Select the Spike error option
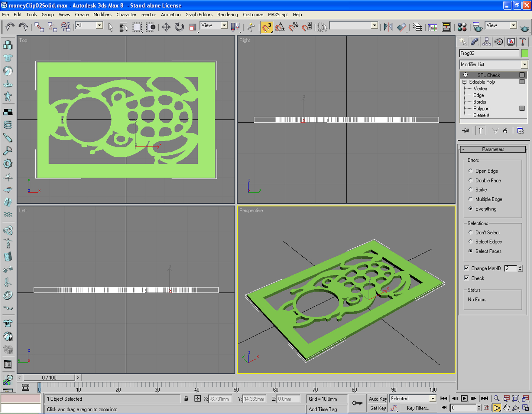The image size is (532, 414). [471, 189]
